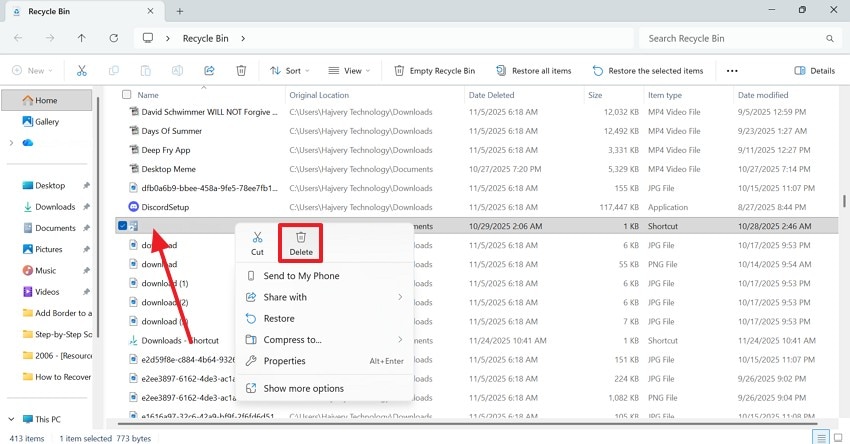Screen dimensions: 850x444
Task: Add a new tab with plus
Action: 180,11
